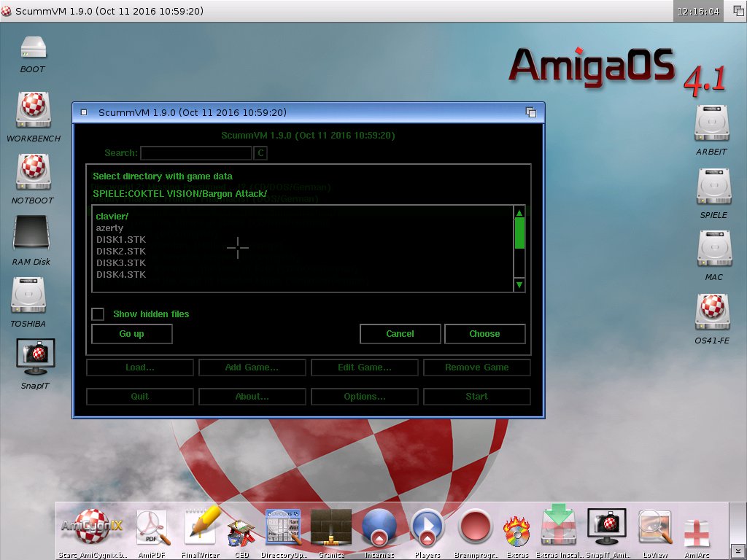Select the azerty file entry

click(x=303, y=228)
